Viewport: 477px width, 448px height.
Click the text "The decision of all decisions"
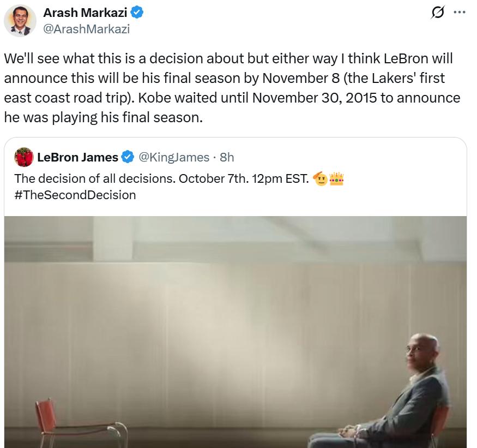[x=94, y=178]
